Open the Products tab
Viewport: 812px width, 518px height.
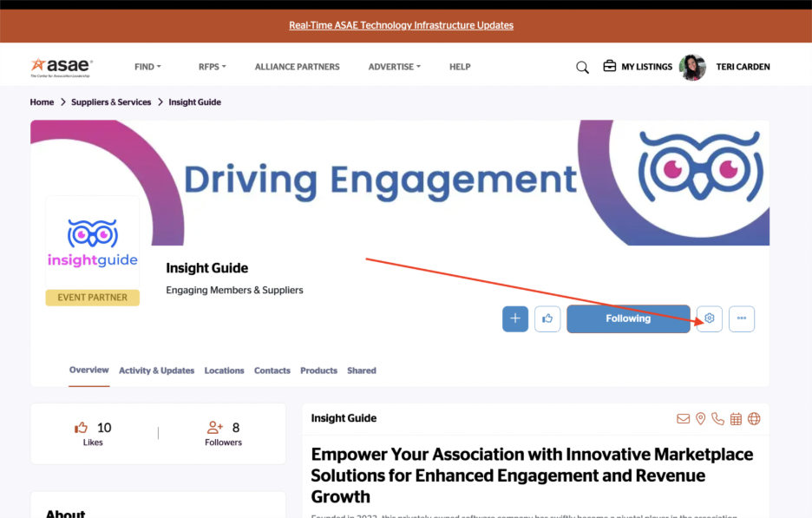pyautogui.click(x=318, y=370)
